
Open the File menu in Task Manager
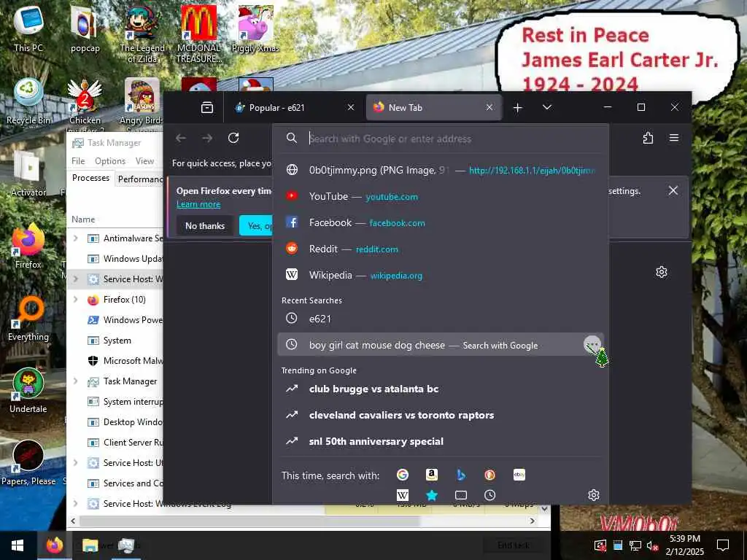pos(78,161)
